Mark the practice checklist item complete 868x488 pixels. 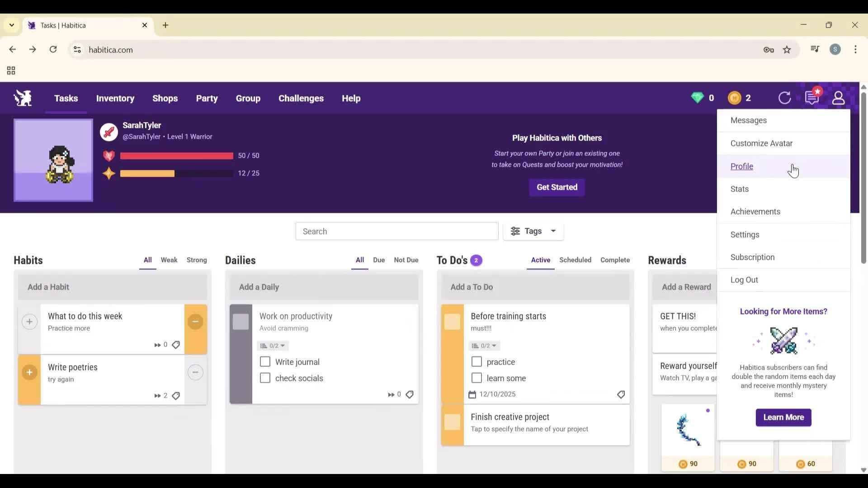tap(476, 361)
